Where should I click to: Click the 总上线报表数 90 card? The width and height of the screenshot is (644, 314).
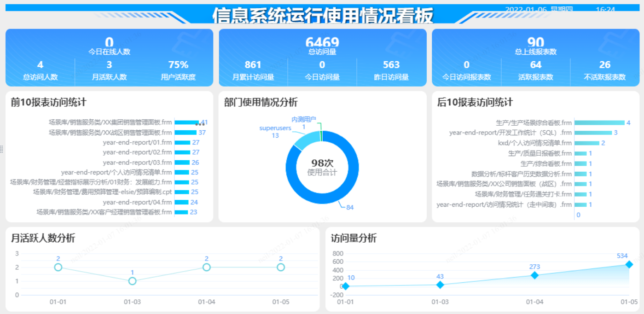pos(535,44)
